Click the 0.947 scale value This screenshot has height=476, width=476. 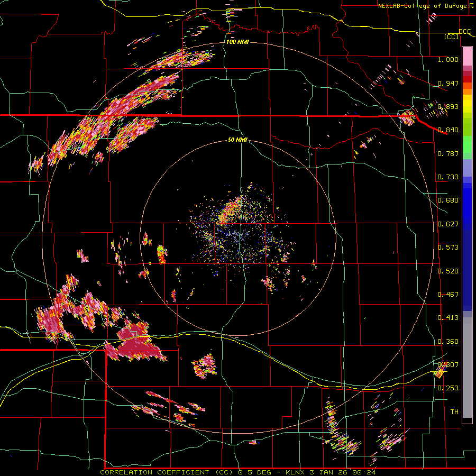click(x=448, y=83)
